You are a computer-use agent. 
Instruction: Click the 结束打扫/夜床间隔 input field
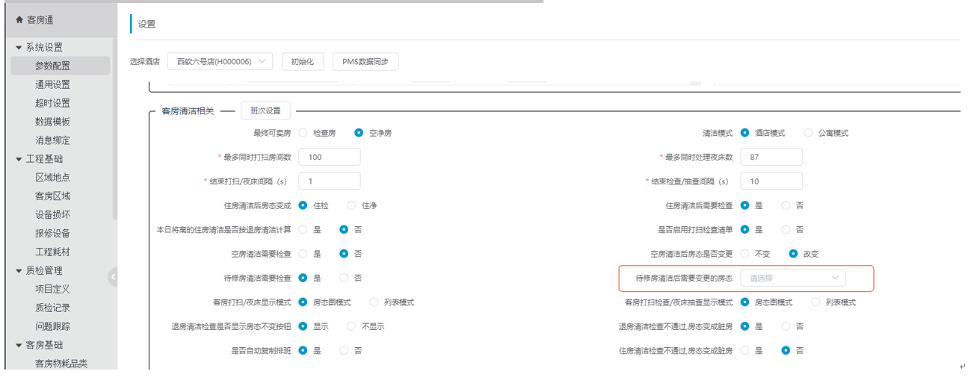pos(329,181)
